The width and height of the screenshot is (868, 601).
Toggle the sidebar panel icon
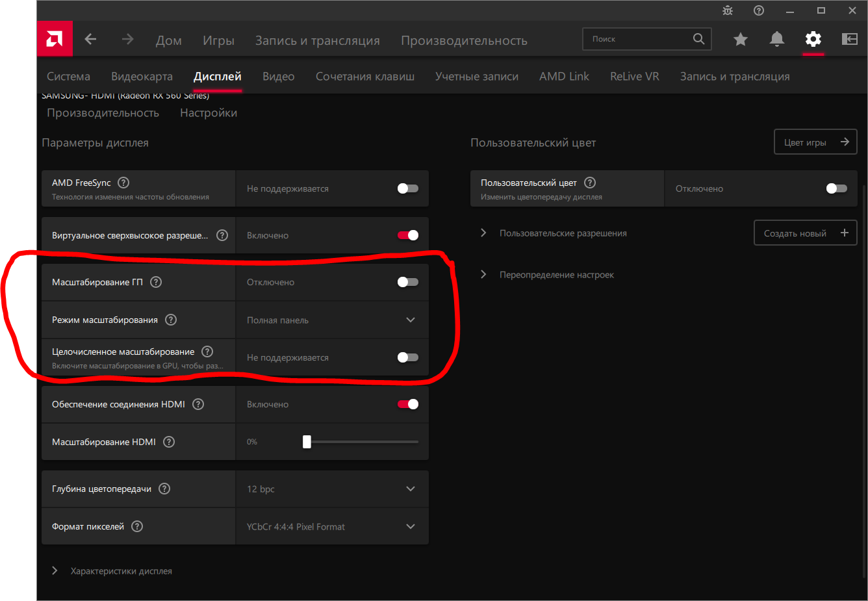849,39
